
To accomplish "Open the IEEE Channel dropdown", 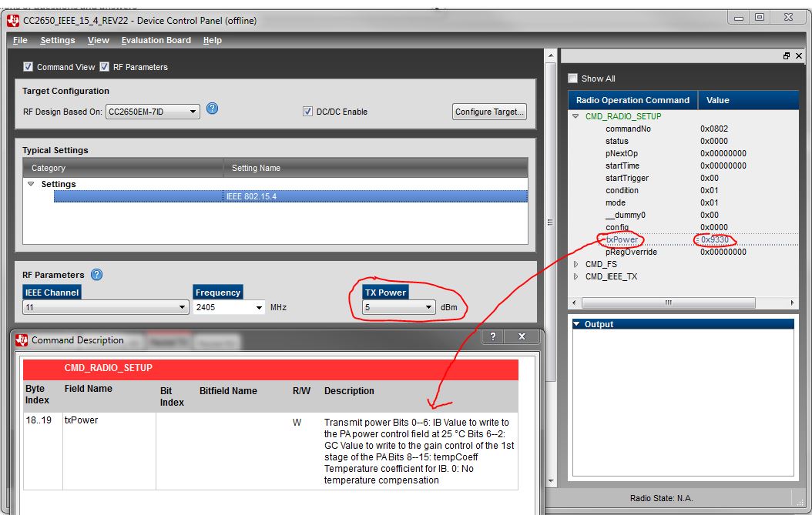I will [x=182, y=307].
